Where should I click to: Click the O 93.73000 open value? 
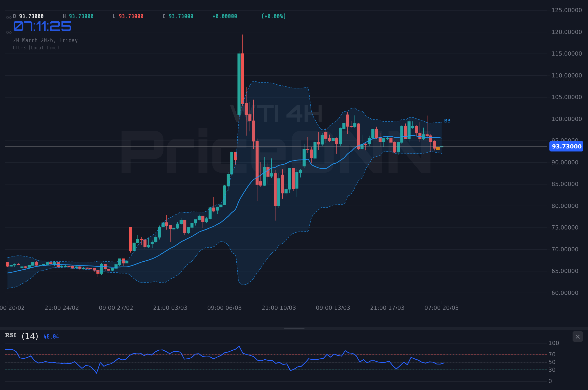pyautogui.click(x=28, y=16)
